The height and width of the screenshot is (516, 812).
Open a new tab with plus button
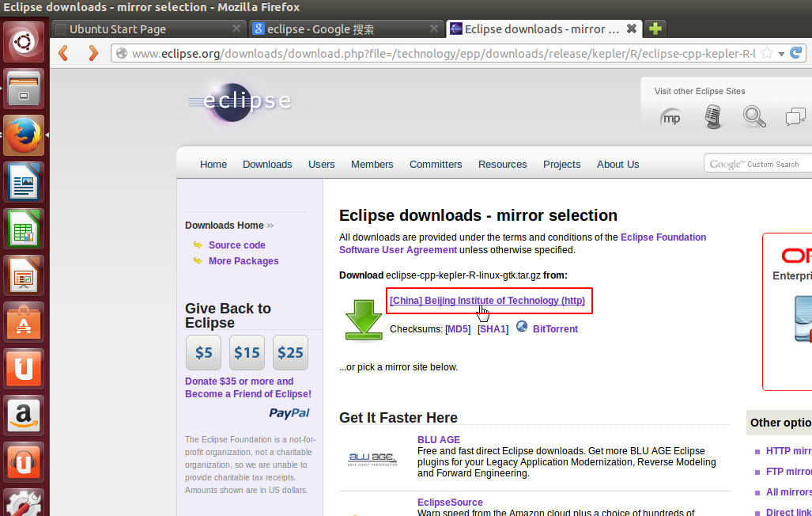tap(655, 28)
